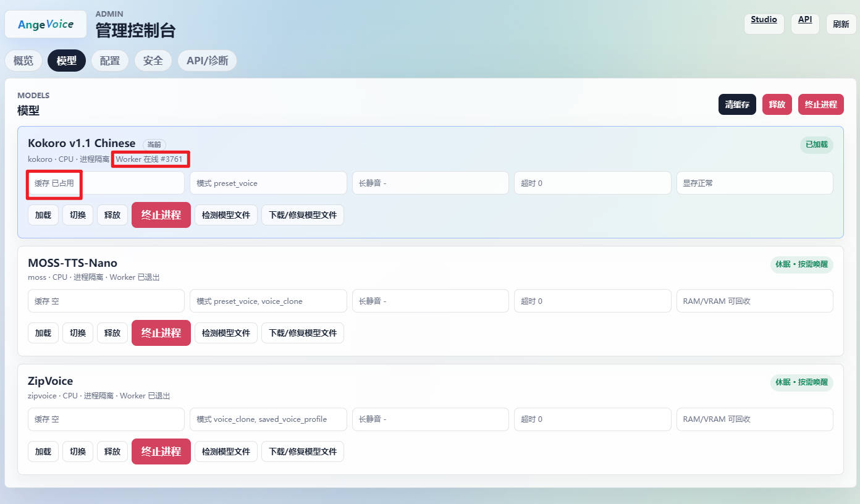Screen dimensions: 860x504
Task: Download/repair MOSS-TTS-Nano model files
Action: (303, 333)
